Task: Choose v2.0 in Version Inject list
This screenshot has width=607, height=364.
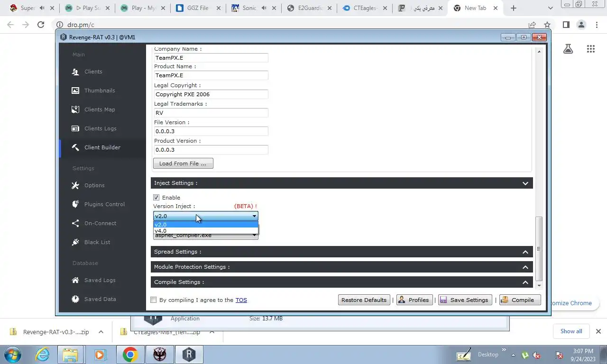Action: tap(206, 225)
